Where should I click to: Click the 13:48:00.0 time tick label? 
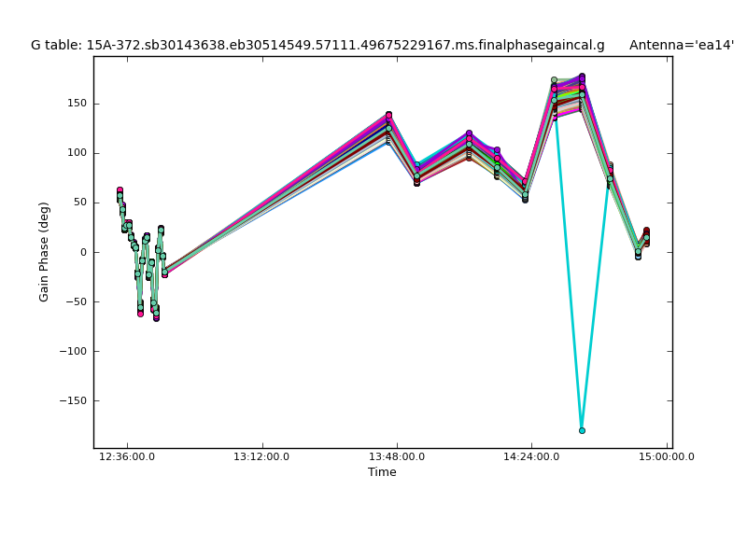397,456
